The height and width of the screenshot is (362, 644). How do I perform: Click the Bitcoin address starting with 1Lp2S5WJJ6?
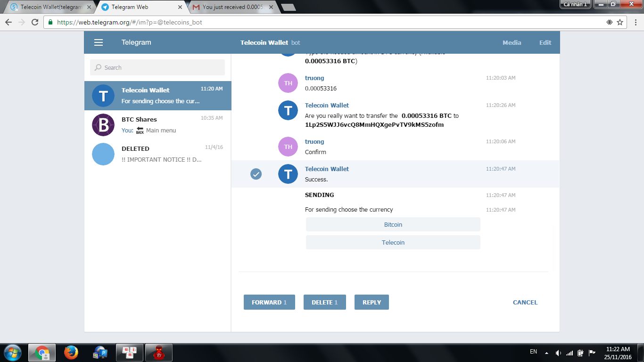(x=374, y=125)
